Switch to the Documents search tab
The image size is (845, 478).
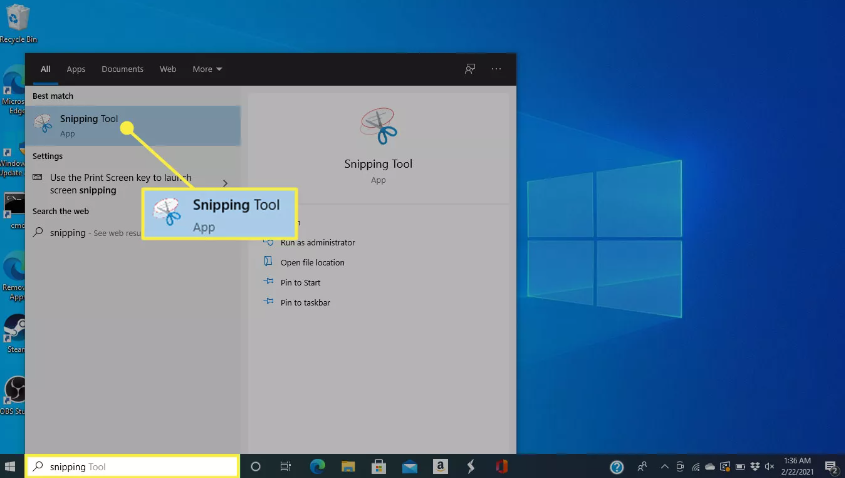point(122,69)
